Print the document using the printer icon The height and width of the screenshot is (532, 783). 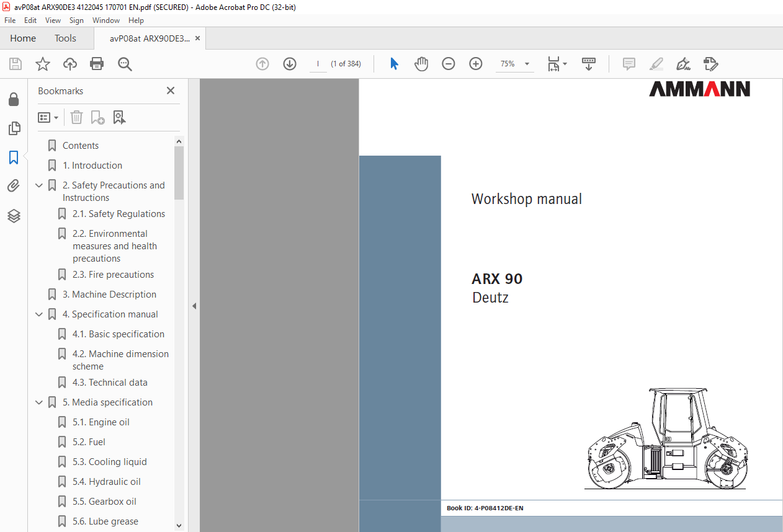(x=97, y=64)
